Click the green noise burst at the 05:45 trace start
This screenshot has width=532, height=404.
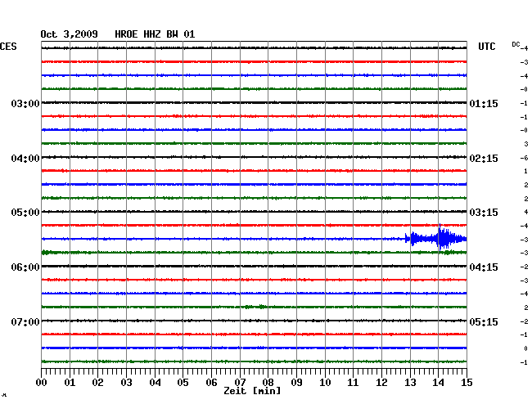click(x=46, y=252)
